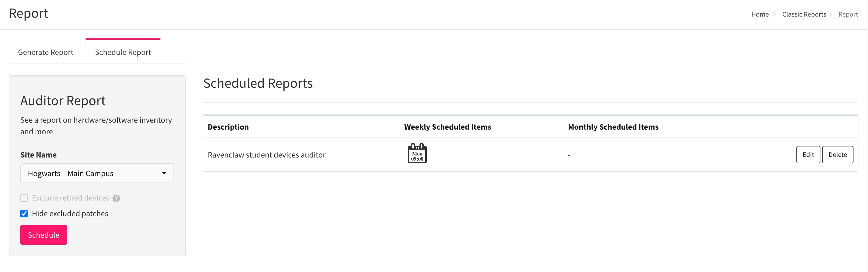Uncheck the Hide excluded patches checkbox
This screenshot has height=272, width=868.
(x=24, y=214)
